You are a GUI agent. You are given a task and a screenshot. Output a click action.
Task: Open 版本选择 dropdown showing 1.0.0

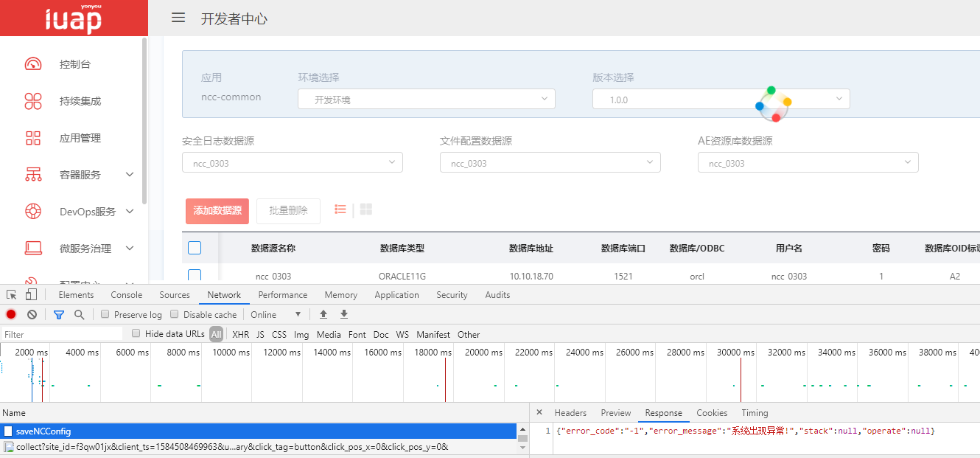coord(721,99)
